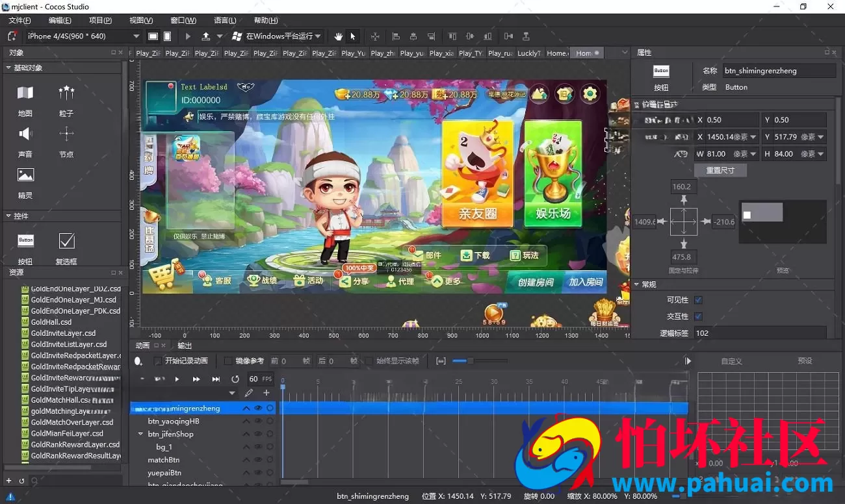The width and height of the screenshot is (845, 504).
Task: Click the 重置尺寸 button
Action: 720,170
